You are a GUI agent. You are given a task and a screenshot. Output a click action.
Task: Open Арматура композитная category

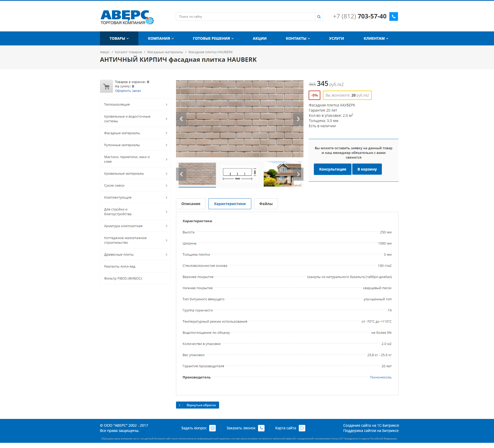click(135, 226)
